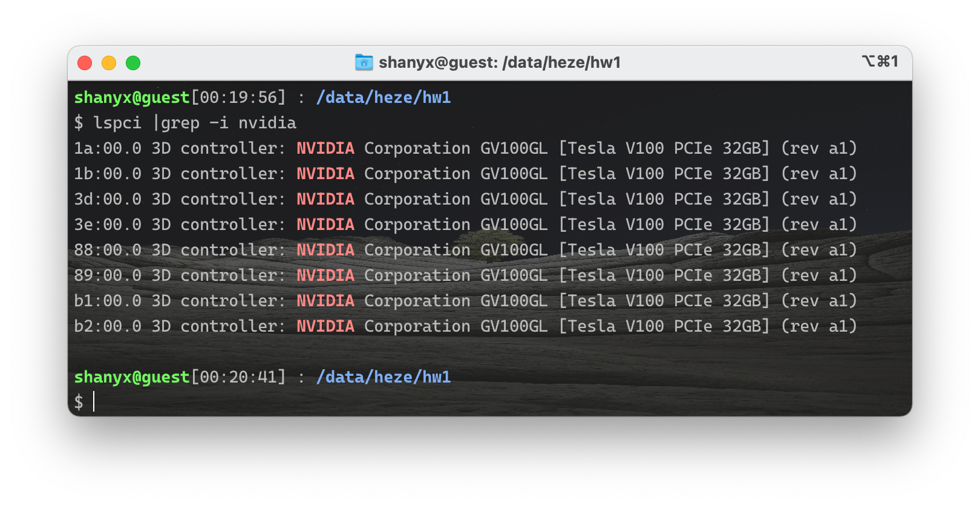Click the path /data/heze/hw1 in first prompt
The width and height of the screenshot is (980, 506).
pyautogui.click(x=384, y=97)
